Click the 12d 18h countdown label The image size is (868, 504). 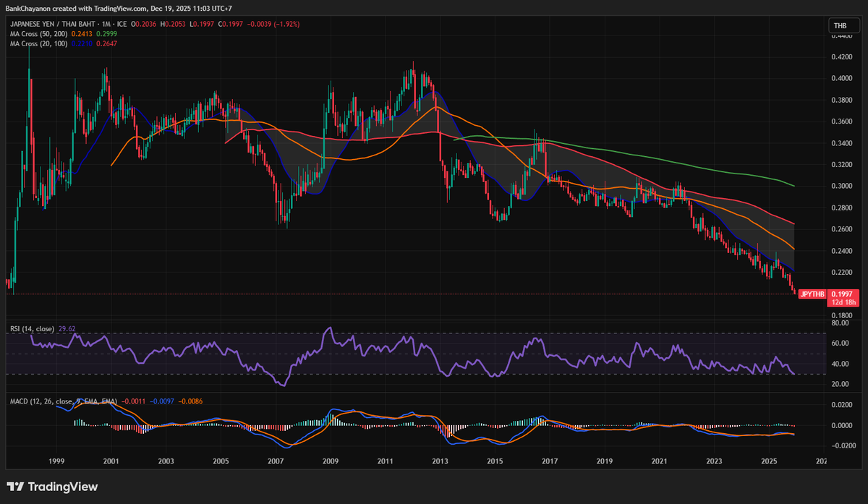point(842,302)
